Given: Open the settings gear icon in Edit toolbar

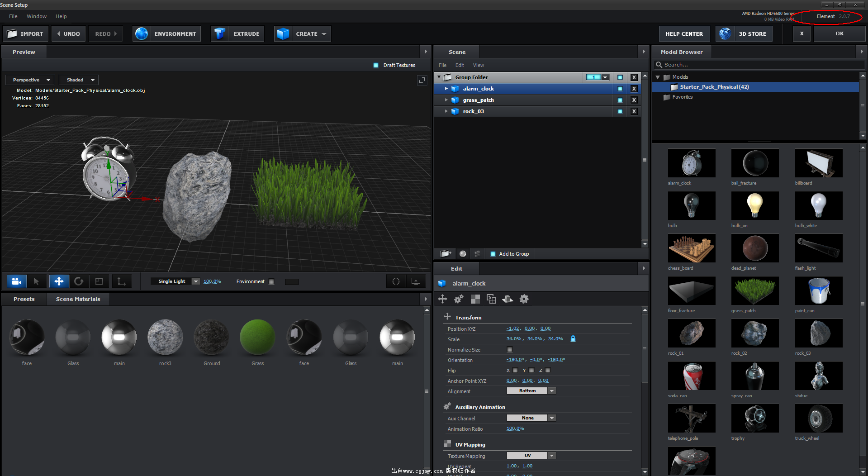Looking at the screenshot, I should pos(524,299).
